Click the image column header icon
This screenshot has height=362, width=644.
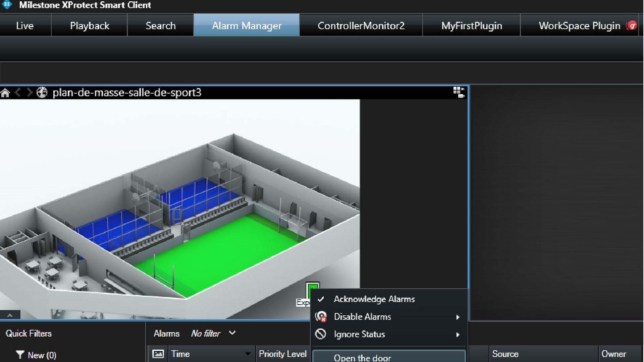point(158,354)
